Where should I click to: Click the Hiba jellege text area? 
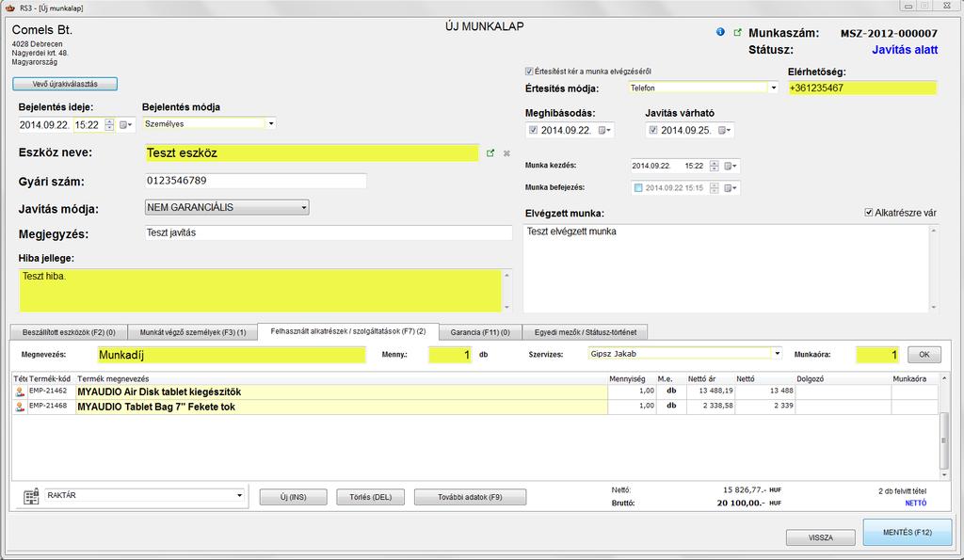point(260,291)
